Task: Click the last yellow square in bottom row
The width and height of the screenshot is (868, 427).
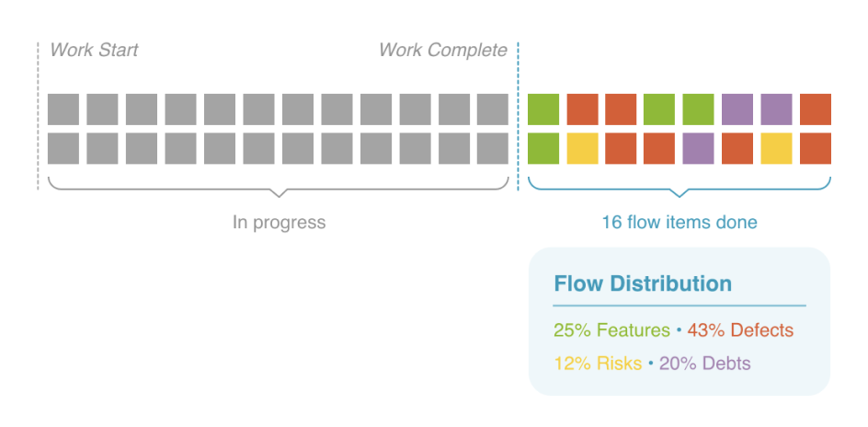Action: [776, 148]
